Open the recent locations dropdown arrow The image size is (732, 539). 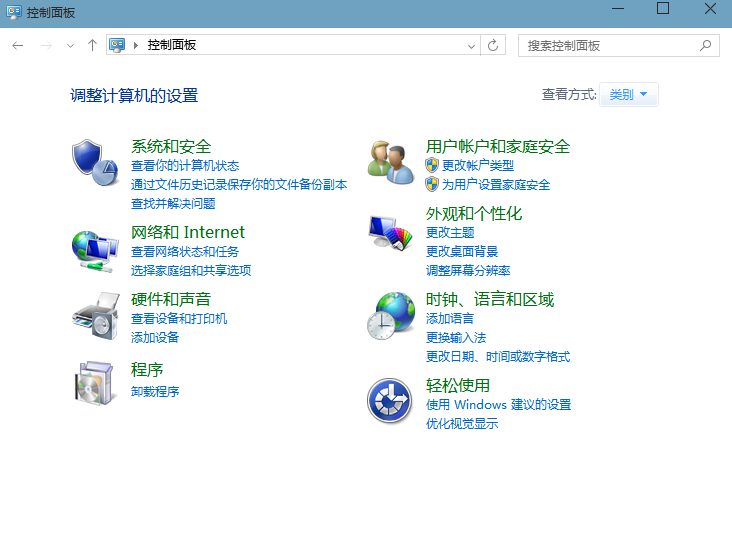(70, 45)
